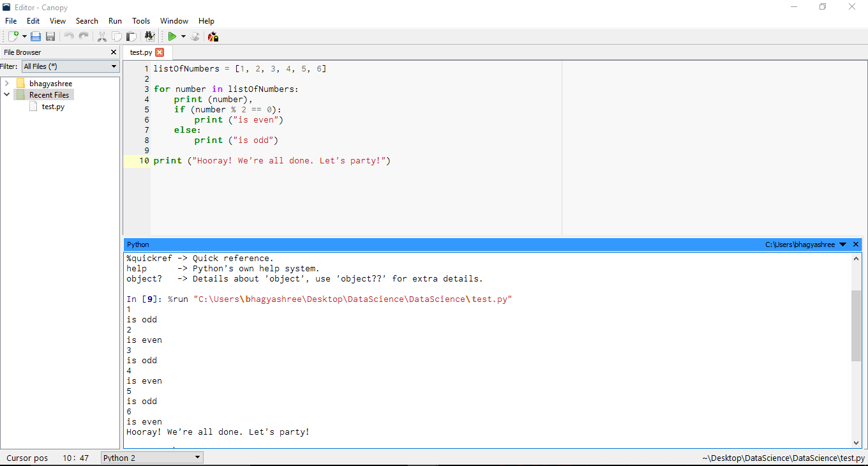Viewport: 868px width, 466px height.
Task: Click the listOfNumbers assignment on line 1
Action: [x=240, y=69]
